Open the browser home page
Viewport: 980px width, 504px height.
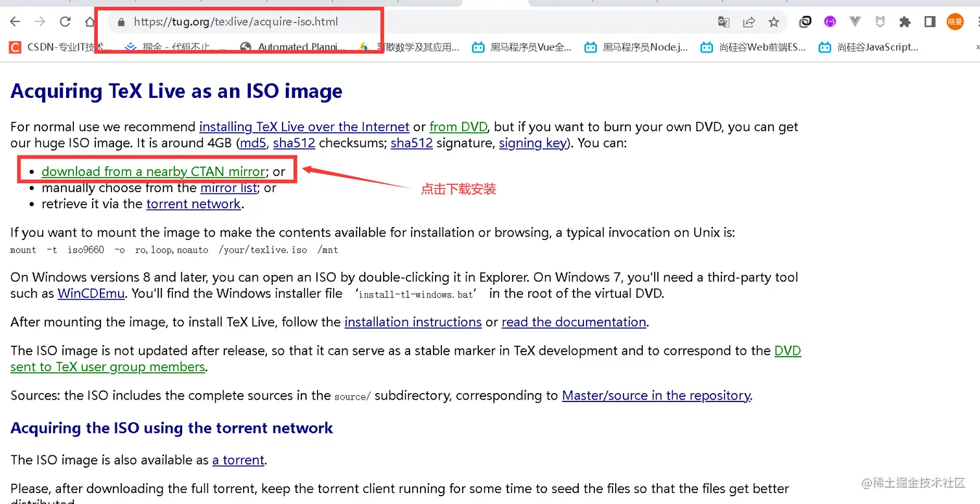coord(90,22)
